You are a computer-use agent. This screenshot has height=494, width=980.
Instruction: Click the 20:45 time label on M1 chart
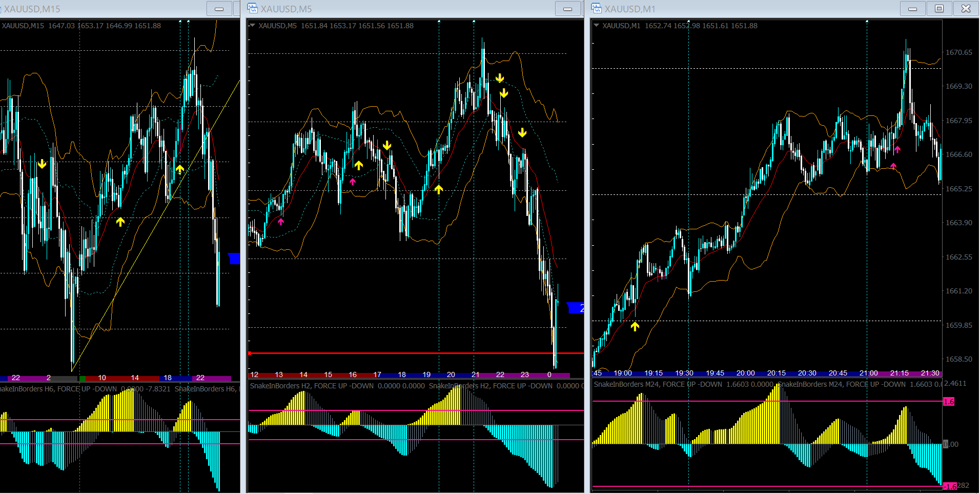[838, 373]
